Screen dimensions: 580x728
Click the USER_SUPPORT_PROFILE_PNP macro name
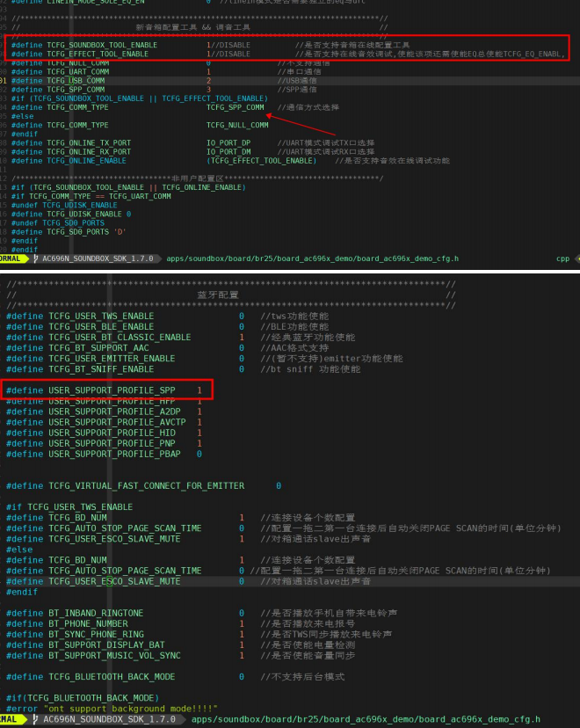112,444
